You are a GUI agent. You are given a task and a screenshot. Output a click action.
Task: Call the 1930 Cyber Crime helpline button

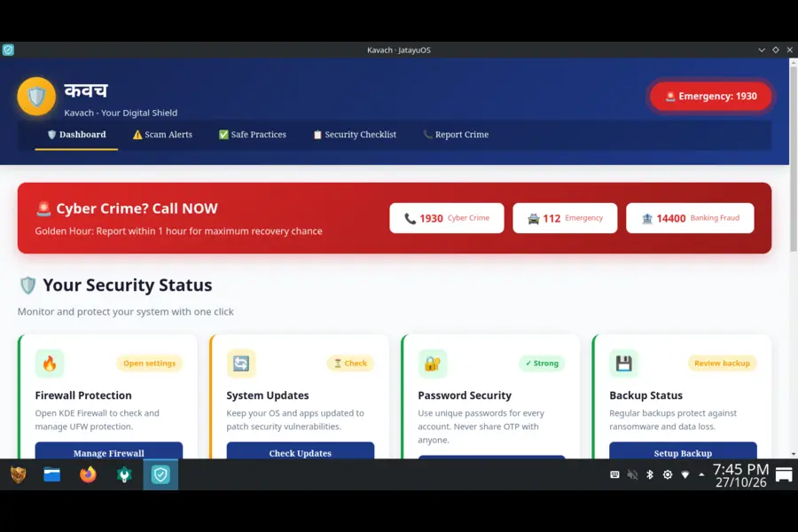(447, 218)
